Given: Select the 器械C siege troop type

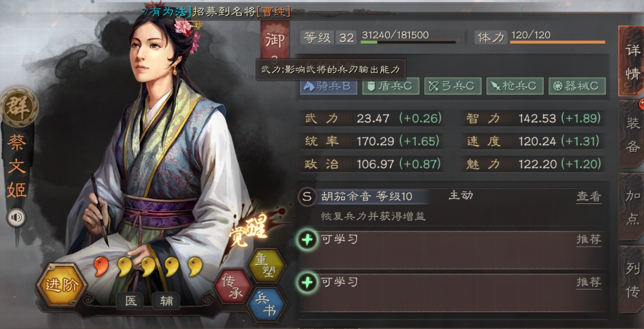Looking at the screenshot, I should (577, 86).
